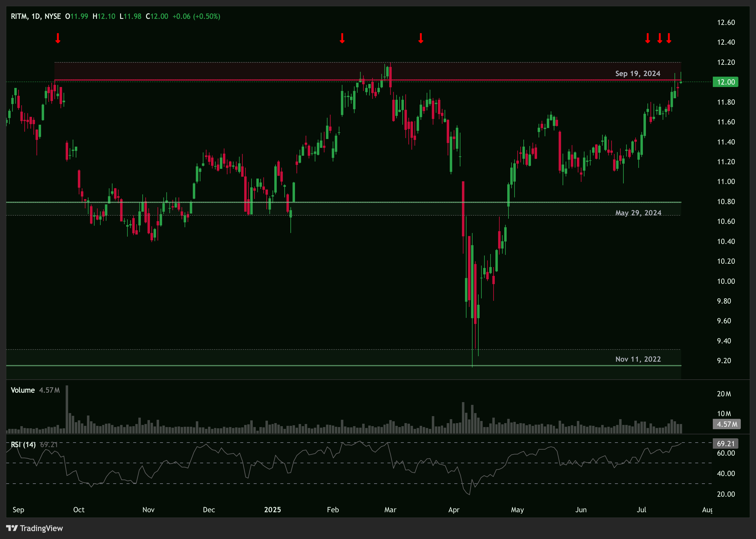Click the first of three July red arrows
The height and width of the screenshot is (539, 756).
pos(647,38)
